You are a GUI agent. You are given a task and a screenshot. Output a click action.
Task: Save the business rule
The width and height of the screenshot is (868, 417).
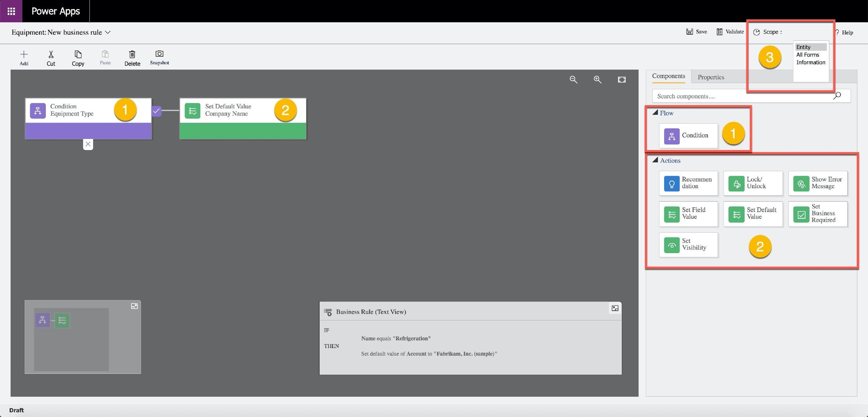[696, 32]
